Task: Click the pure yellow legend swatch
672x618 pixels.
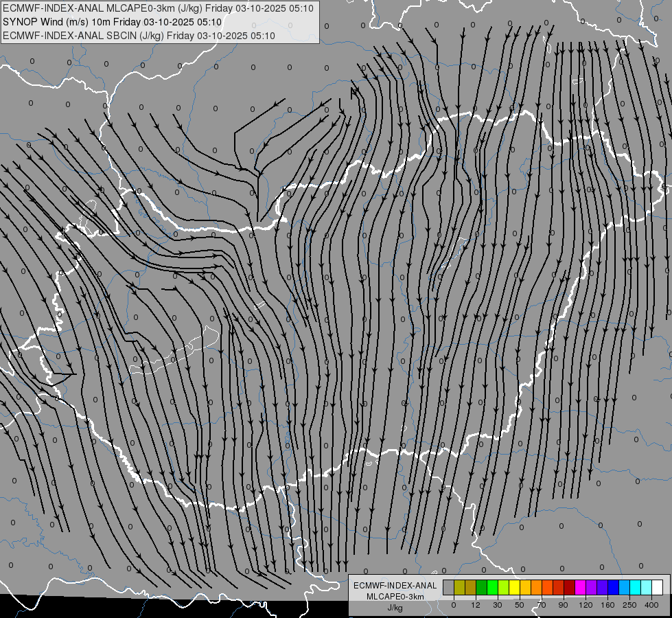Action: 515,587
